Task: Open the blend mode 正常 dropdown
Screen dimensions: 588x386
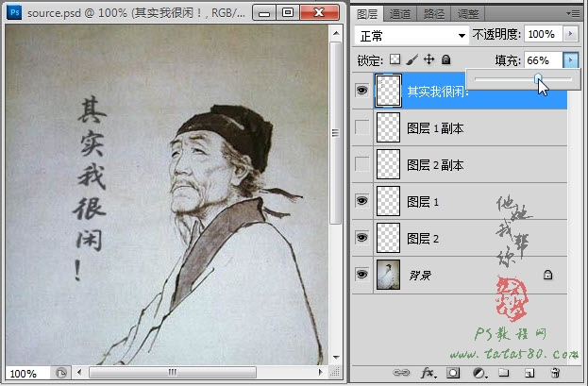Action: [412, 36]
